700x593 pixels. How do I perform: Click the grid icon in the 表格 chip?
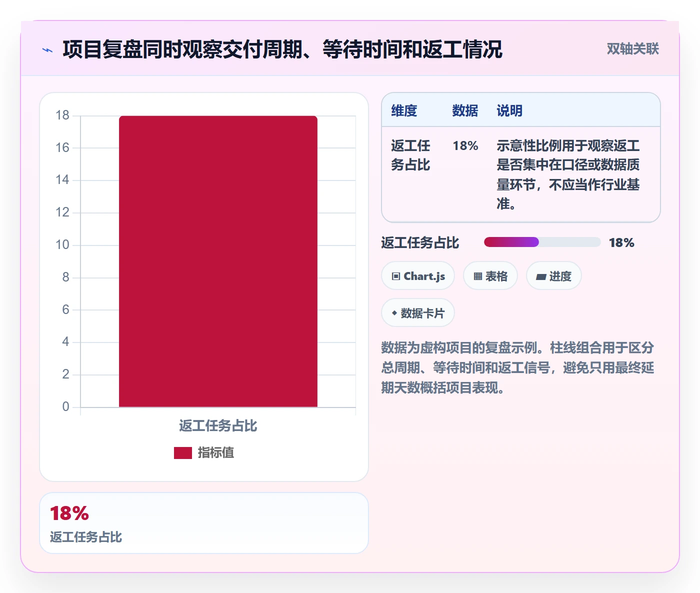[x=478, y=276]
